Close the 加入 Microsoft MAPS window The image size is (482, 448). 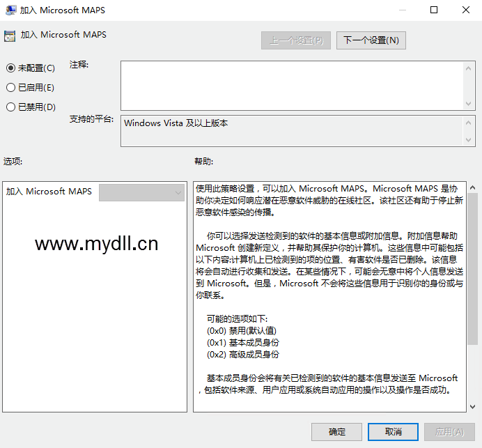(466, 10)
